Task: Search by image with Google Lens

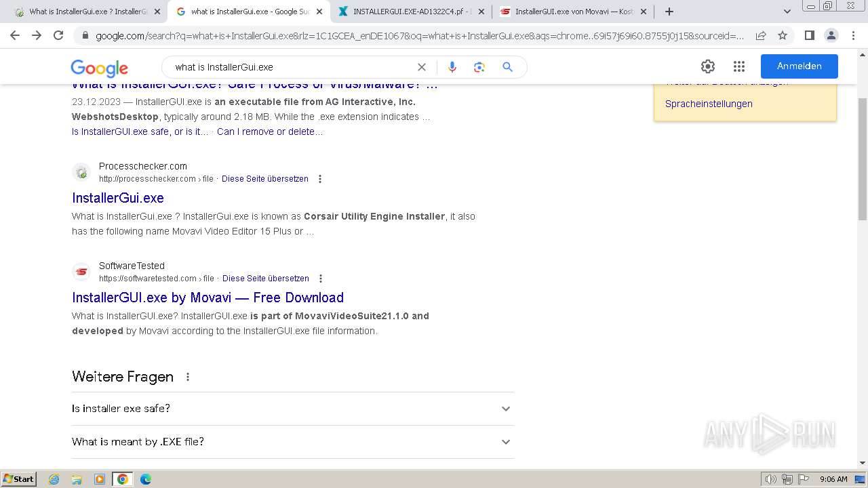Action: tap(479, 67)
